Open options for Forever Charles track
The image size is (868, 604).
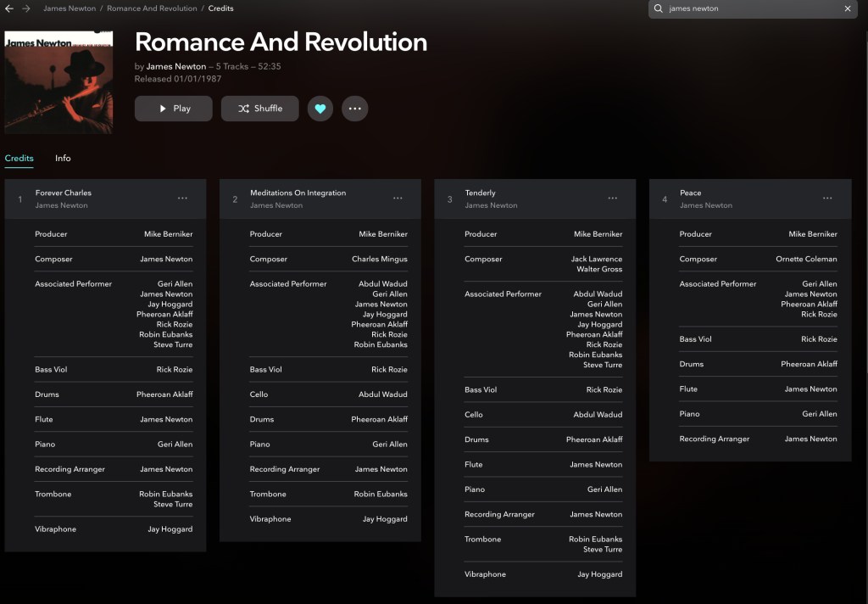(x=182, y=199)
